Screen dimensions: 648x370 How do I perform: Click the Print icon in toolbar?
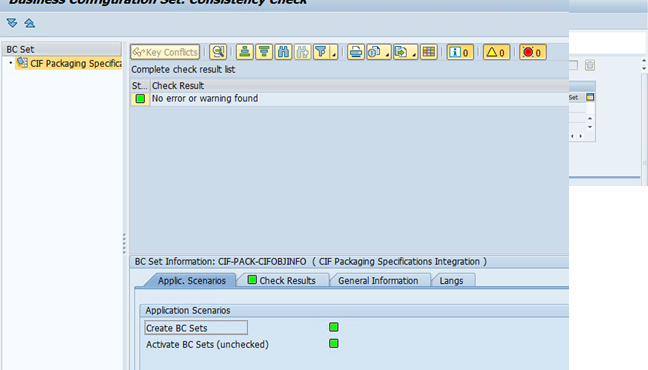coord(356,52)
